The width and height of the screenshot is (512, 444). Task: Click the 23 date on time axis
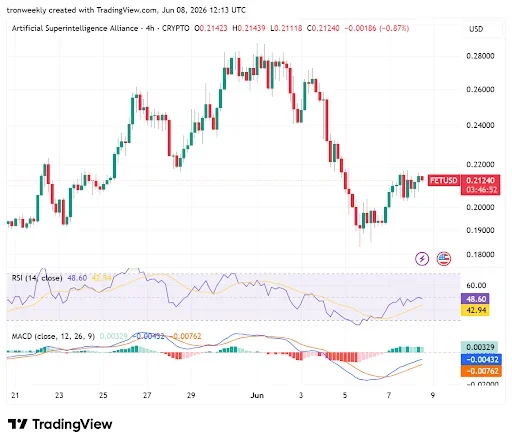tap(59, 395)
